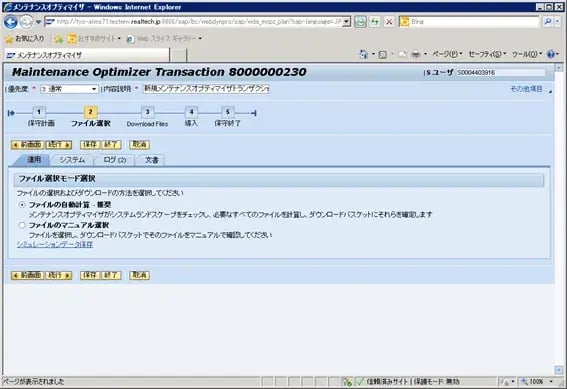Click the page scrollbar up arrow
567x389 pixels.
click(x=559, y=68)
